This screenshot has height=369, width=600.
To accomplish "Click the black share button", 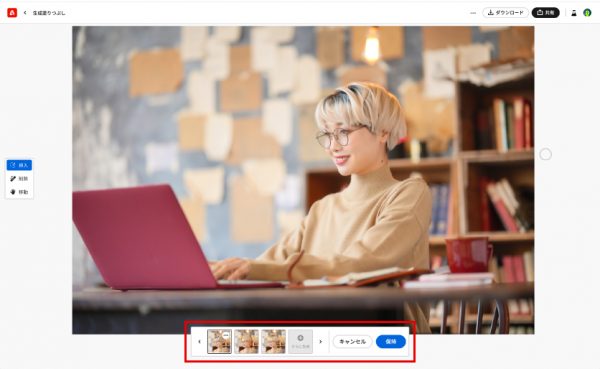I will tap(546, 13).
